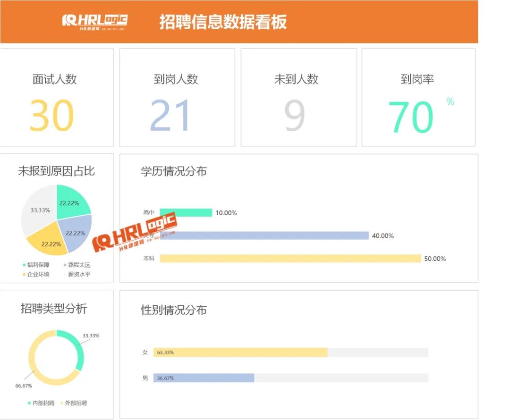This screenshot has width=510, height=420.
Task: Click the 女 row label
Action: coord(145,353)
